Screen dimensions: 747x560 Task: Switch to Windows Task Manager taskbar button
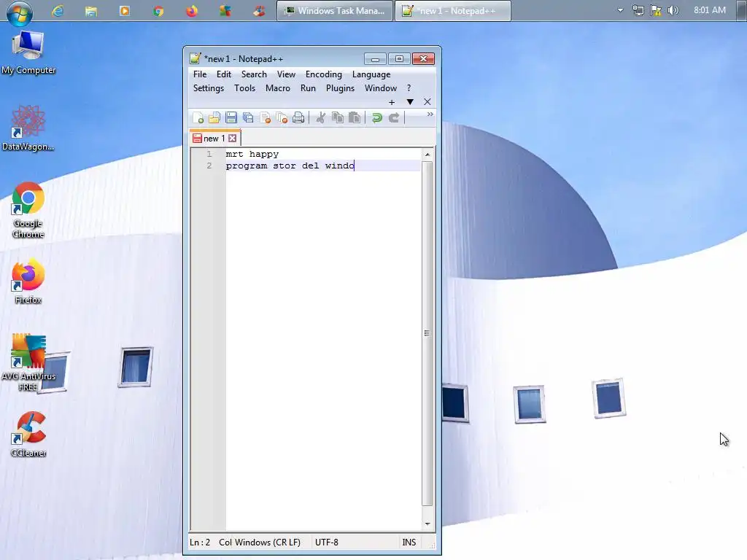click(x=335, y=10)
